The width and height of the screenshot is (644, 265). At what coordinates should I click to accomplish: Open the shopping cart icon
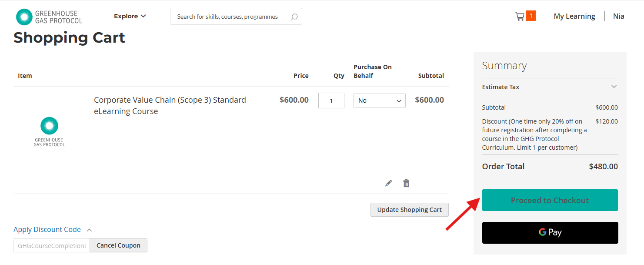[x=520, y=17]
